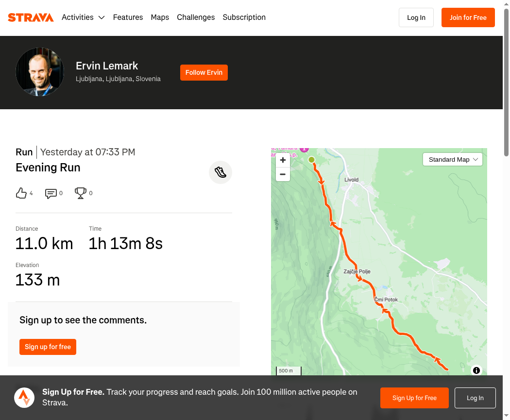The width and height of the screenshot is (510, 420).
Task: Open map info attribution icon
Action: (x=476, y=370)
